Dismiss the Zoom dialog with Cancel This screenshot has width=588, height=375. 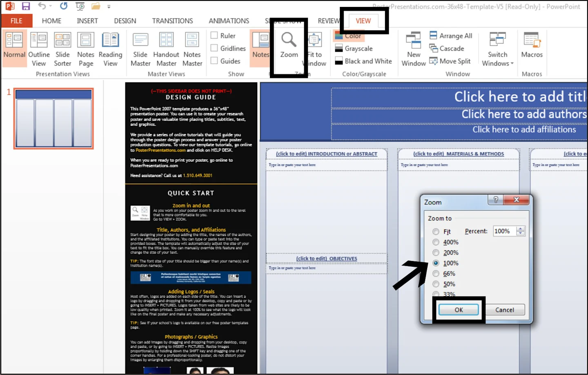click(505, 310)
